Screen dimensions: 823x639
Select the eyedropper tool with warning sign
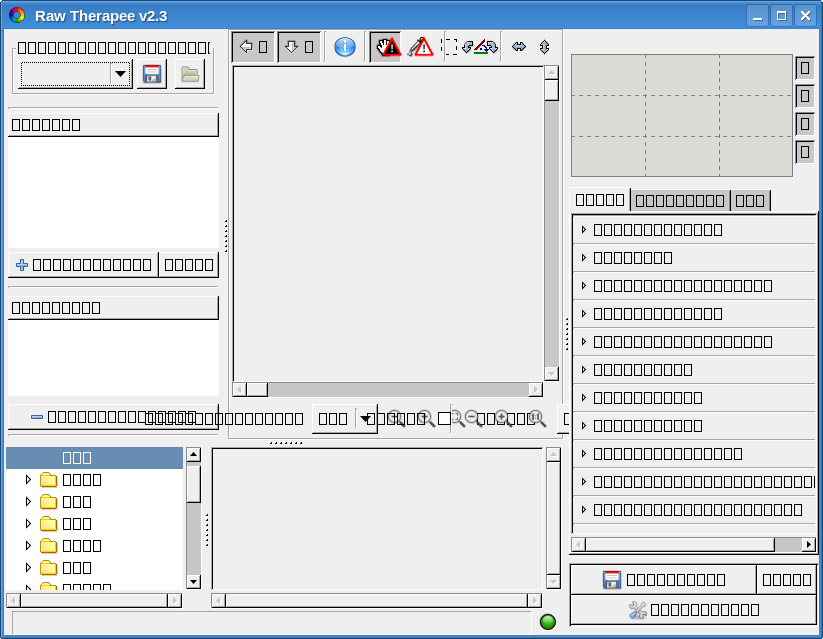[x=420, y=47]
